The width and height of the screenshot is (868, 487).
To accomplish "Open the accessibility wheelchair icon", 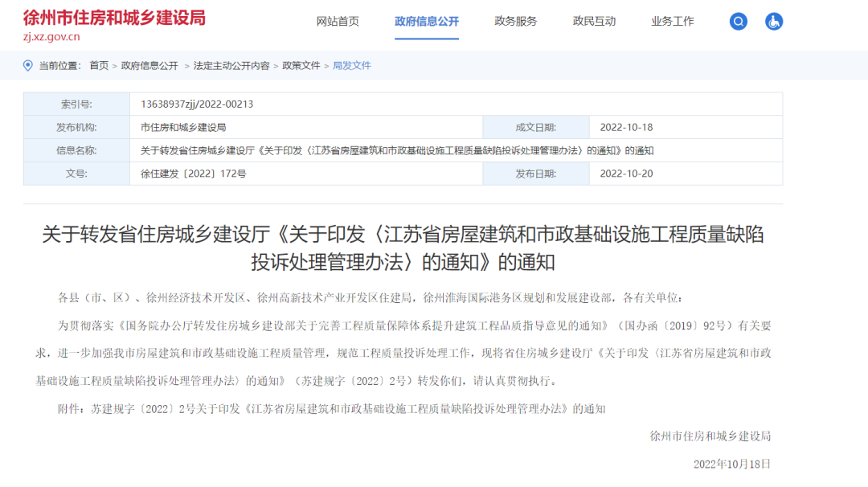I will pos(773,22).
